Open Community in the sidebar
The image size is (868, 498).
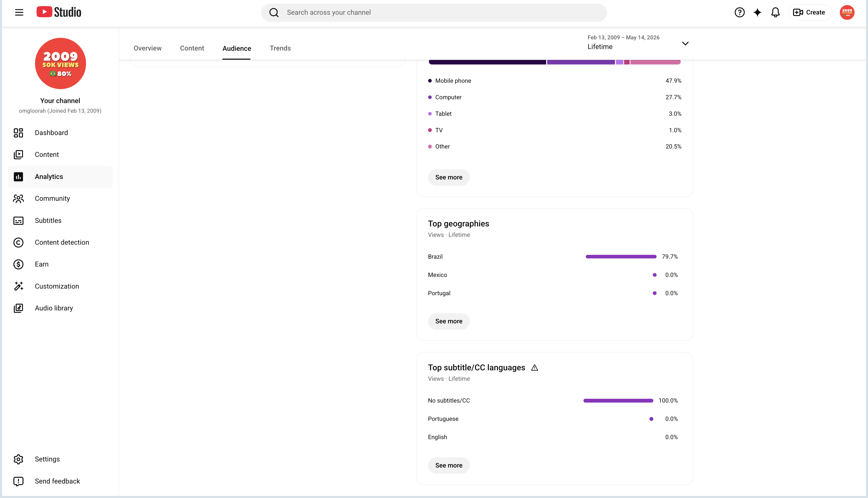[x=60, y=198]
